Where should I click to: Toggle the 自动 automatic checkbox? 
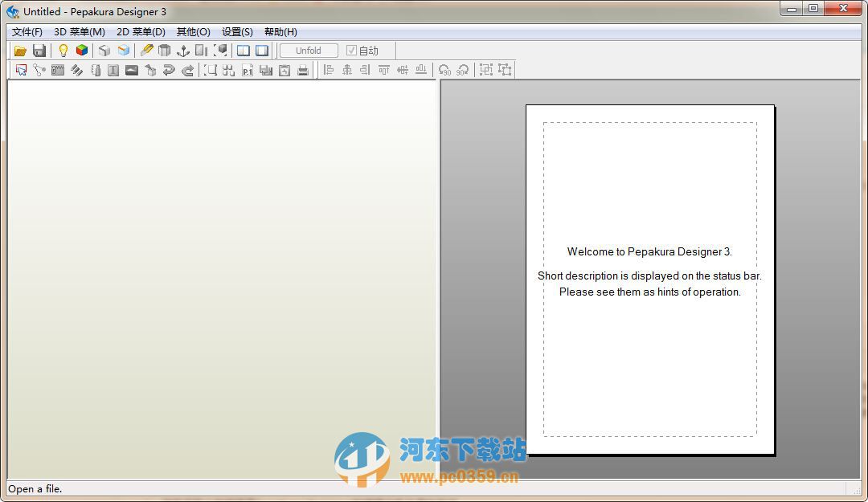click(x=351, y=50)
